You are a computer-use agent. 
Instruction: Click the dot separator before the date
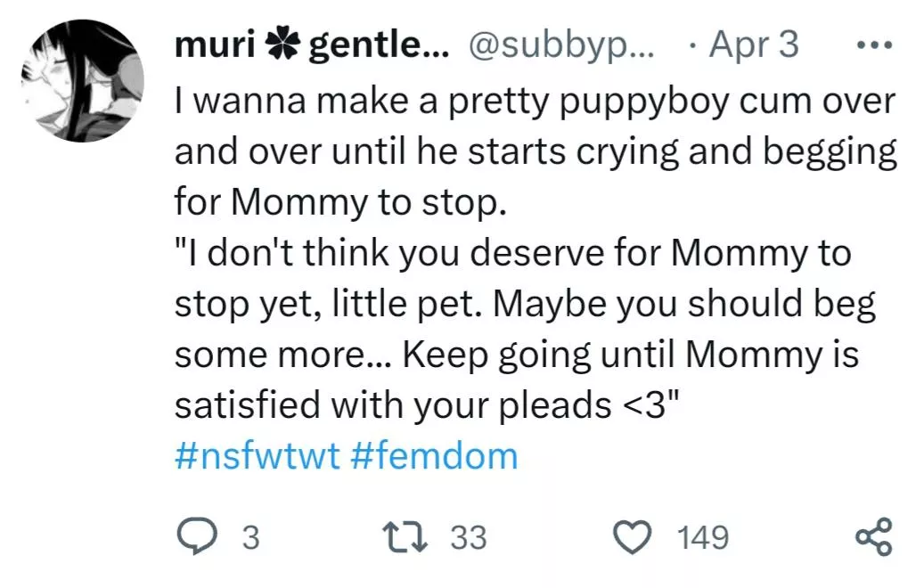(x=691, y=45)
